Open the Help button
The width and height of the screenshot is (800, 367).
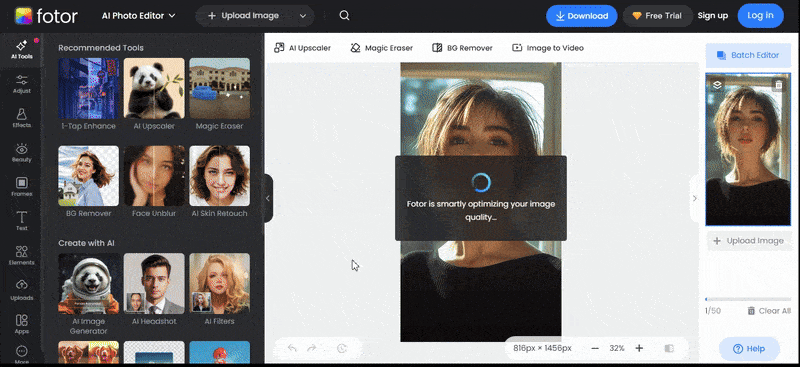tap(749, 349)
